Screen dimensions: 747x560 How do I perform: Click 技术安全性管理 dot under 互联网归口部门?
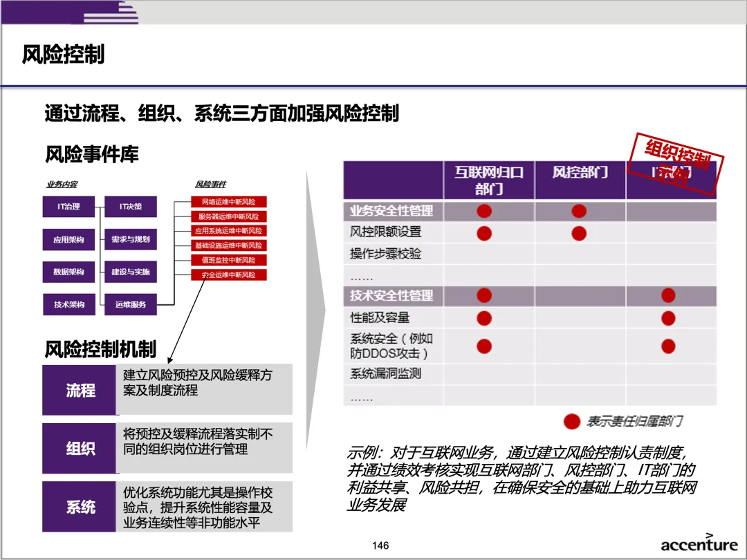coord(484,295)
